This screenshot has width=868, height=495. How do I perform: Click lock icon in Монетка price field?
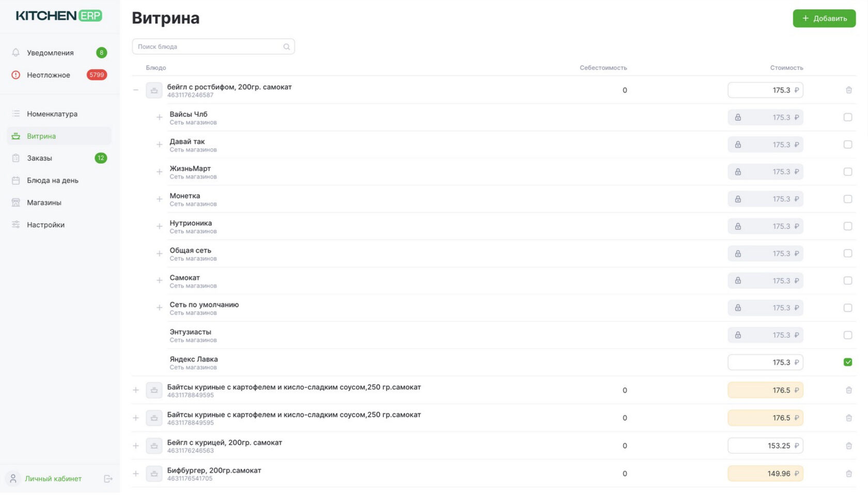pyautogui.click(x=738, y=199)
